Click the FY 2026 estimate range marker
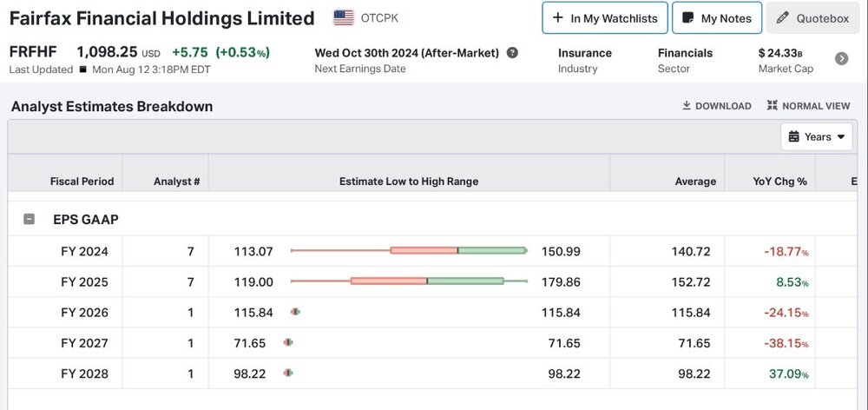The height and width of the screenshot is (410, 868). click(x=296, y=312)
